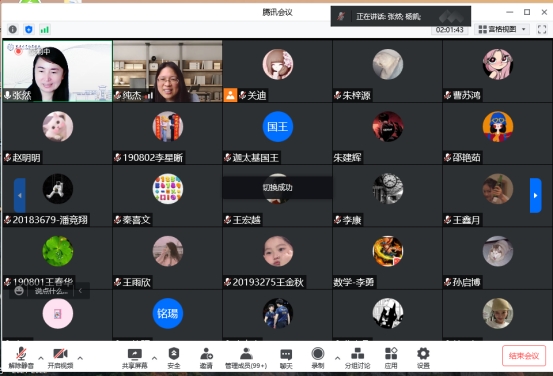Image resolution: width=553 pixels, height=376 pixels.
Task: Open the Security shield menu
Action: [x=174, y=358]
